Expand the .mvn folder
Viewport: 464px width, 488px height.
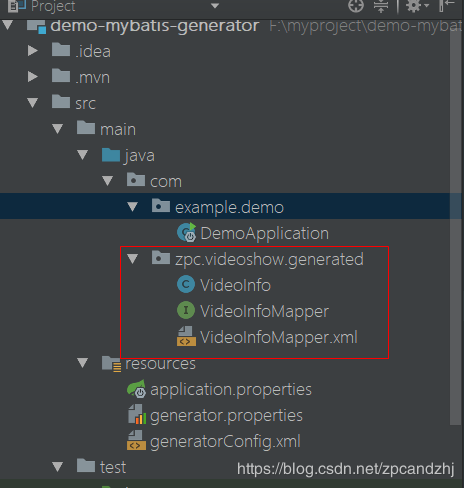click(x=33, y=77)
